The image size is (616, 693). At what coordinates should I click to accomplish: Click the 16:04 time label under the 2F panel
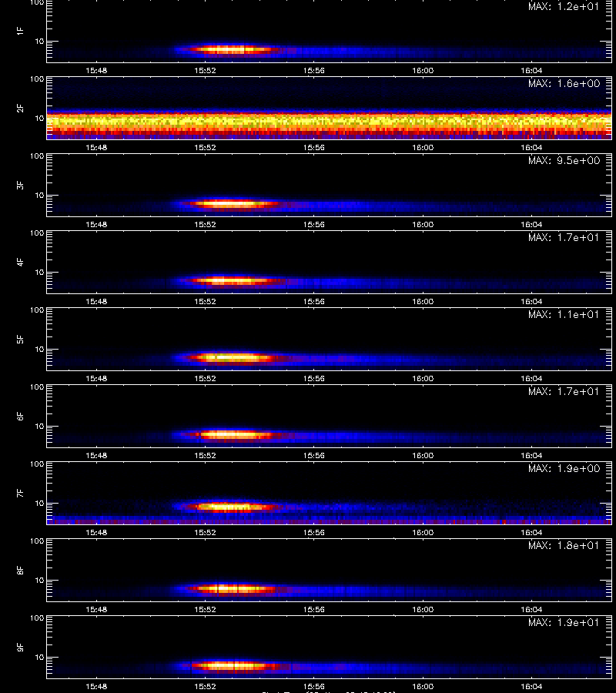(x=531, y=147)
